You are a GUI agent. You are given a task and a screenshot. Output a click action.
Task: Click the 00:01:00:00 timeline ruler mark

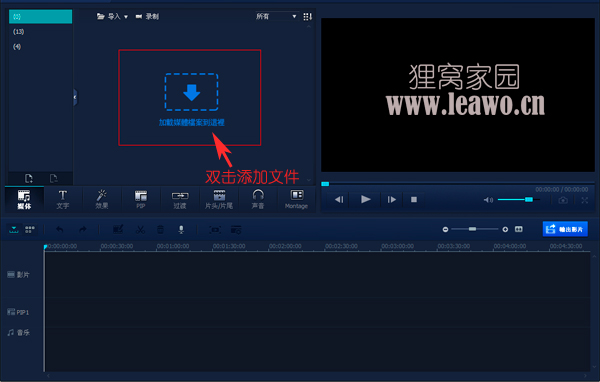coord(172,246)
